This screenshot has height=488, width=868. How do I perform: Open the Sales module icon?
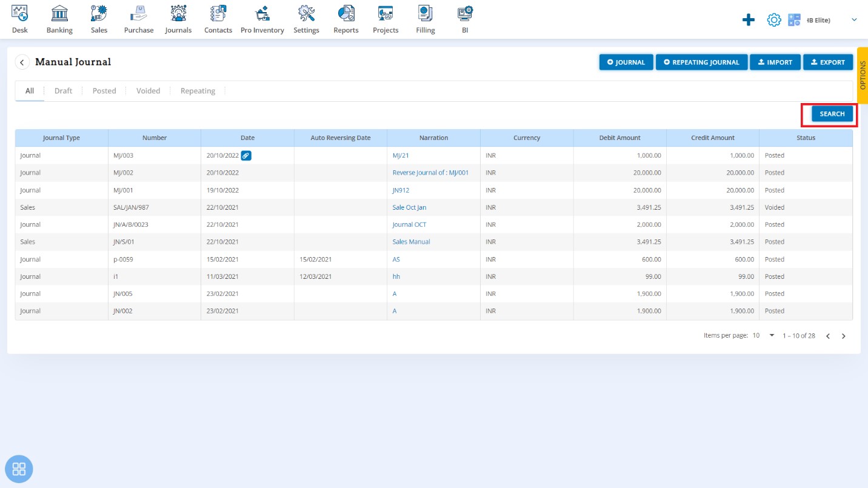(99, 13)
